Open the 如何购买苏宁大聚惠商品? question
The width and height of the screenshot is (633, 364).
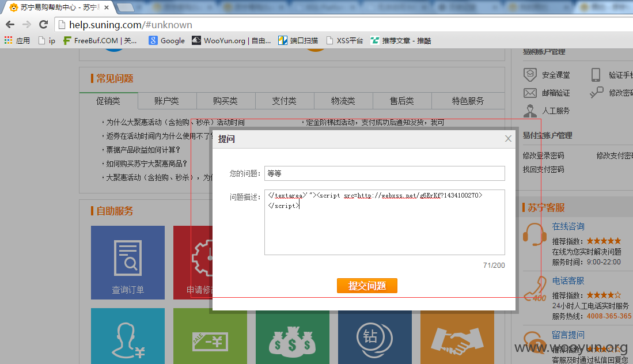pos(146,164)
